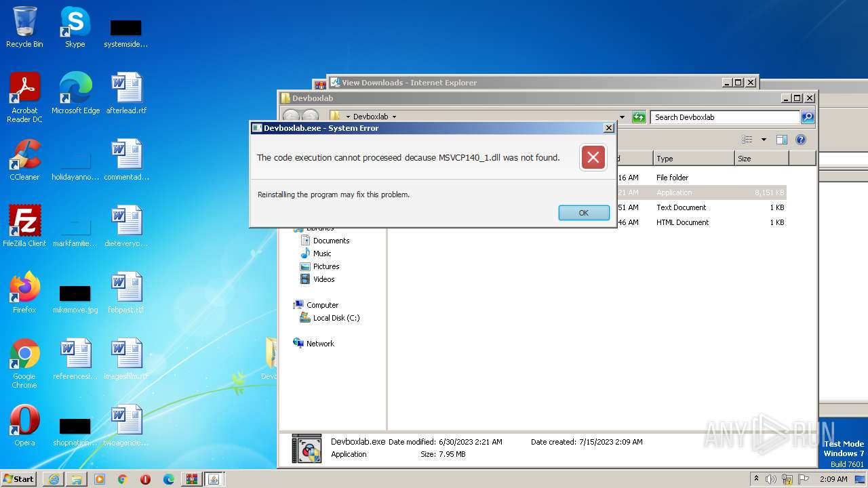
Task: Open Acrobat Reader DC shortcut
Action: click(24, 98)
